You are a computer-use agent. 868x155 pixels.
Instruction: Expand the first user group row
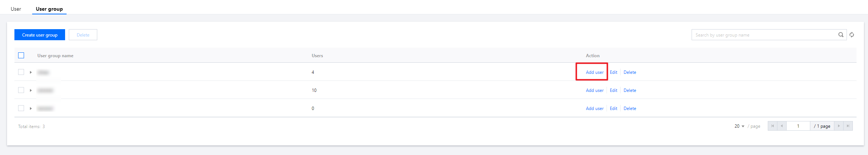[31, 72]
